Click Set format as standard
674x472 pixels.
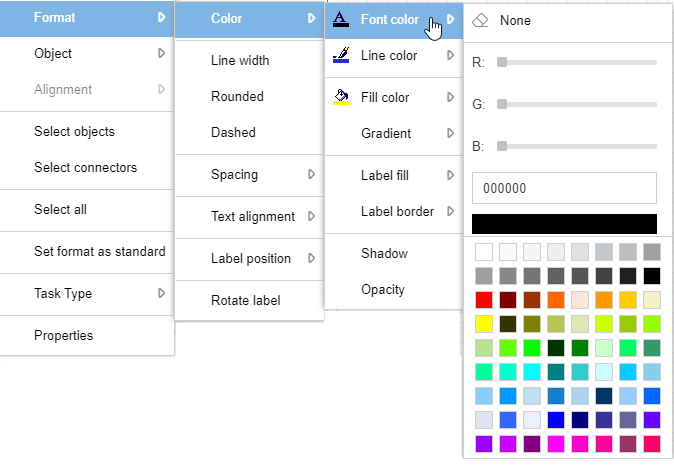[x=99, y=251]
